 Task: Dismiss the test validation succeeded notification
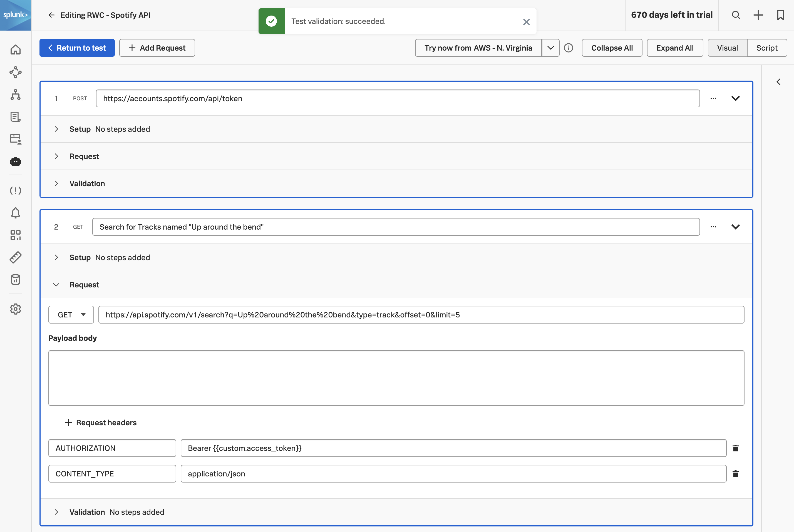[x=526, y=22]
